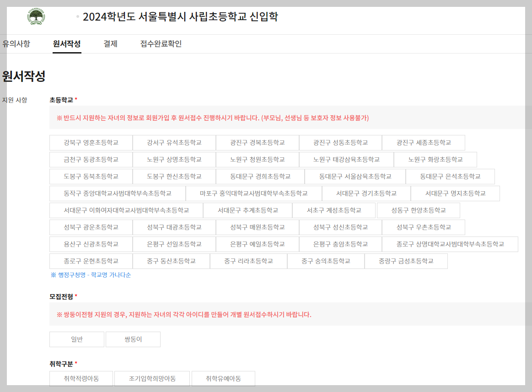Select 강북구 영훈초등학교

point(91,143)
